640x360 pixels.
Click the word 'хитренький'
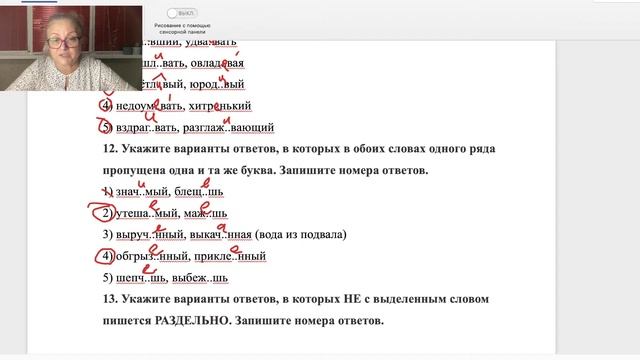220,106
